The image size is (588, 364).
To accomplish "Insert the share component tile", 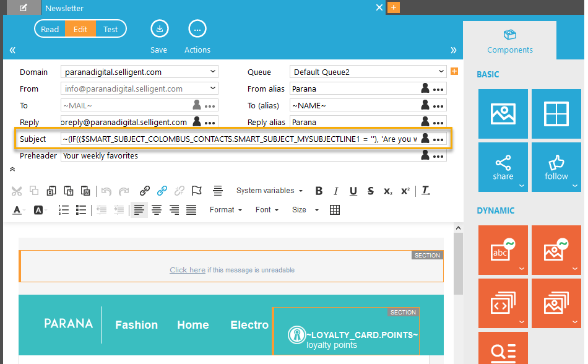I will coord(503,167).
